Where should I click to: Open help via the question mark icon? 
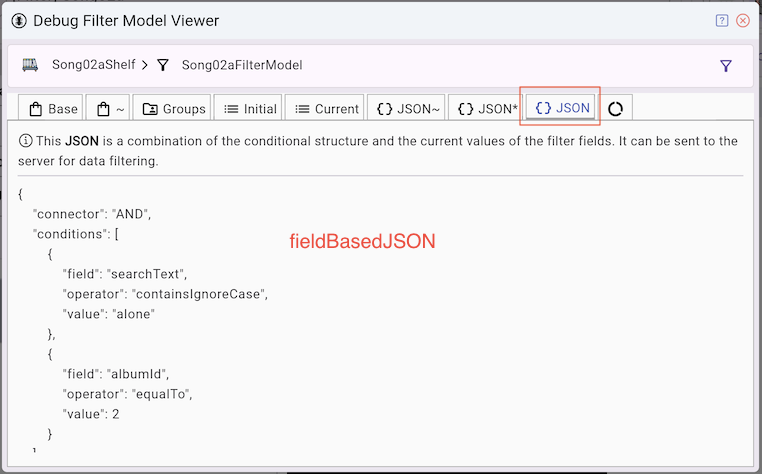[x=722, y=20]
